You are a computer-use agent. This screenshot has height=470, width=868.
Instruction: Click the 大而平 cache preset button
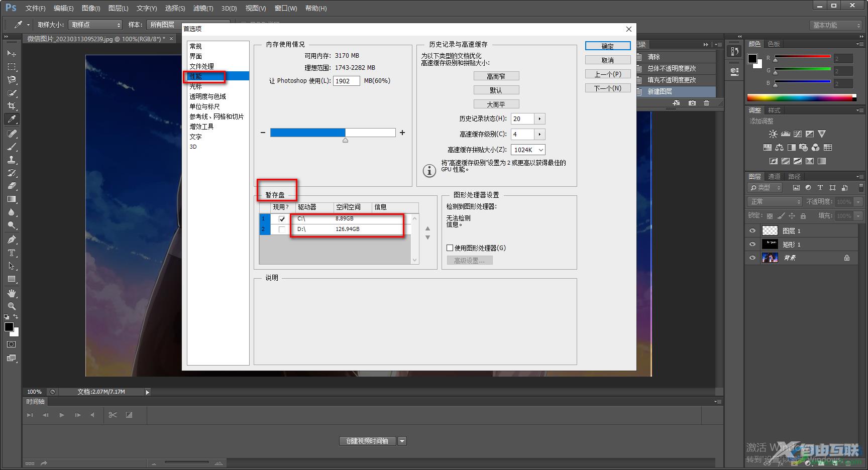[496, 104]
